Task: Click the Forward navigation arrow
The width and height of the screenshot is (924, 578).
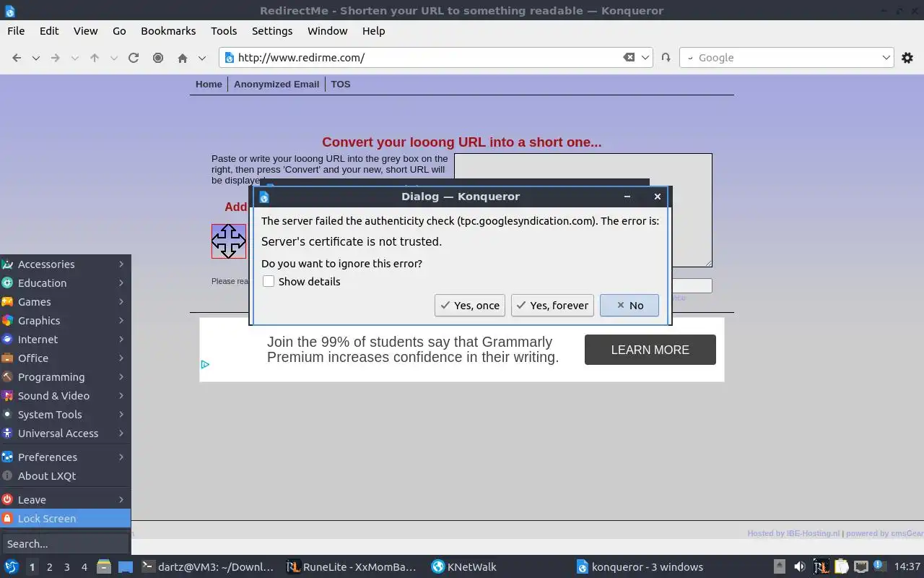Action: pos(56,58)
